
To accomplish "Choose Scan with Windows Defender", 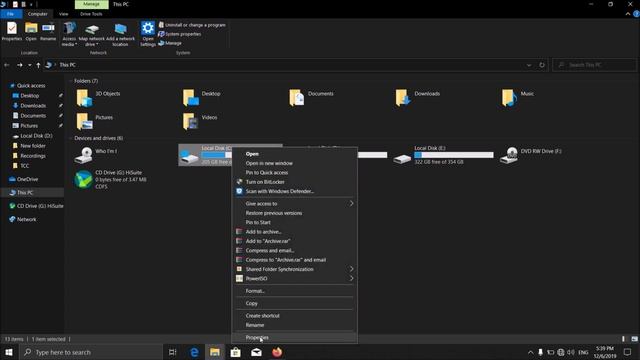I will (x=294, y=191).
